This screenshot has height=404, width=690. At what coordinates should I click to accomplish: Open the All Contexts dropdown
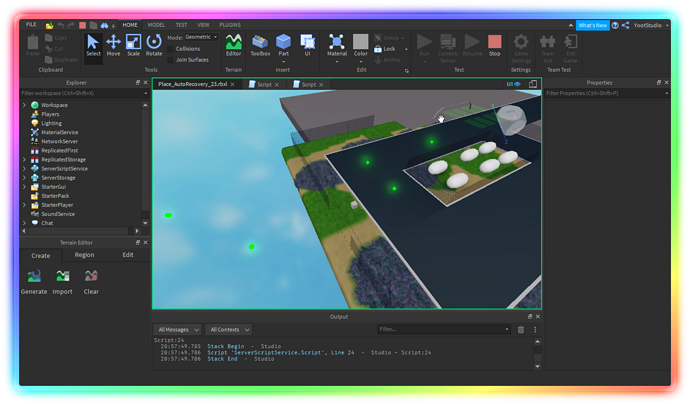pos(229,330)
